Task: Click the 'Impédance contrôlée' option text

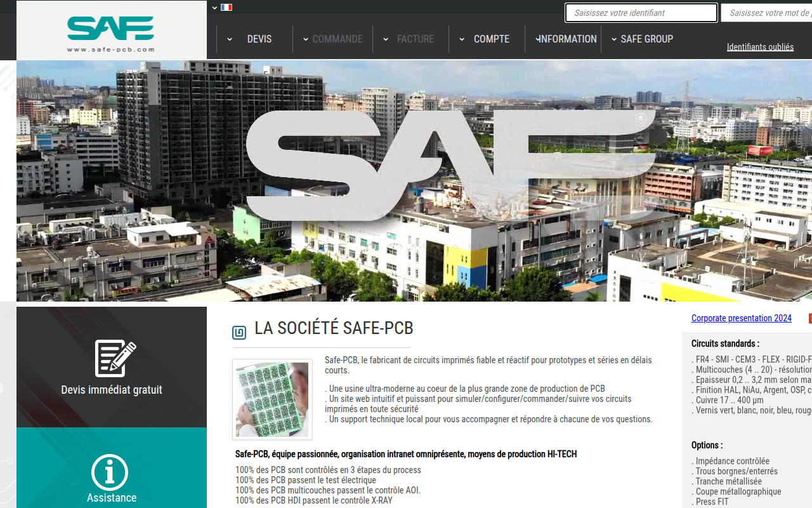Action: click(x=730, y=461)
